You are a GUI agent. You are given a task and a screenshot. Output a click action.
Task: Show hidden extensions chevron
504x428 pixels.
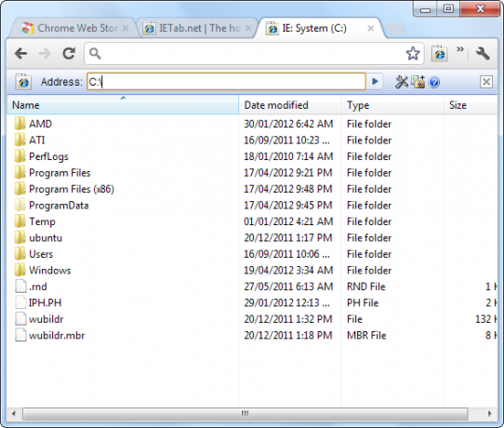pyautogui.click(x=460, y=49)
